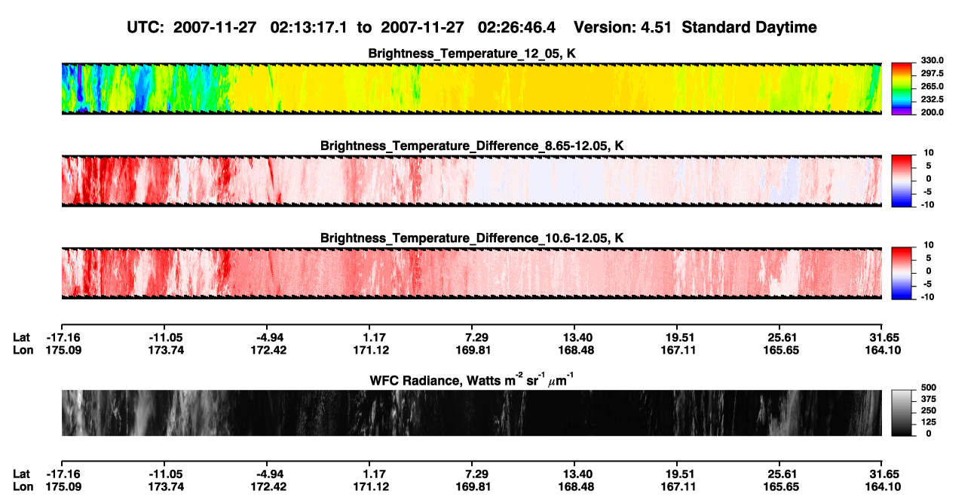The height and width of the screenshot is (503, 980).
Task: Click latitude -11.05 on the bottom axis
Action: pos(166,474)
